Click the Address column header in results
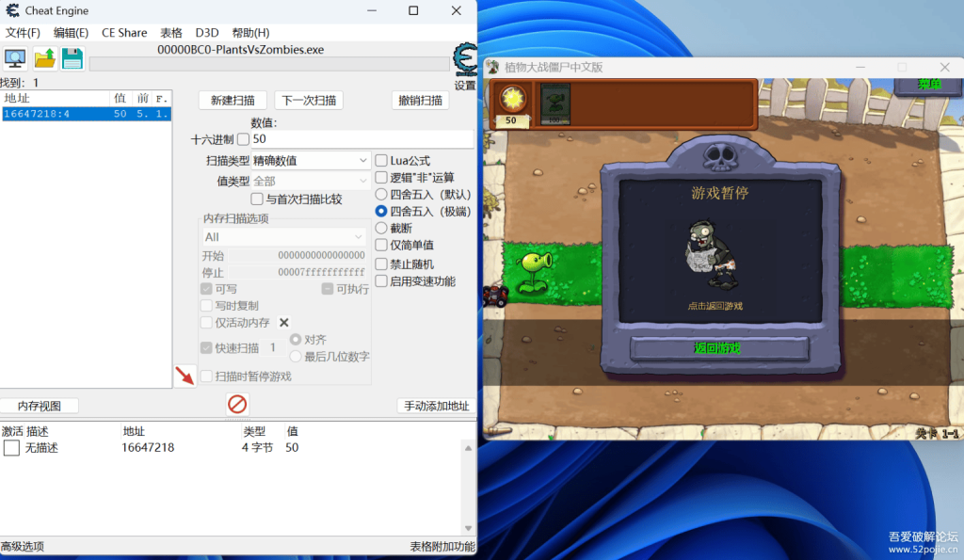Image resolution: width=964 pixels, height=560 pixels. pos(56,99)
